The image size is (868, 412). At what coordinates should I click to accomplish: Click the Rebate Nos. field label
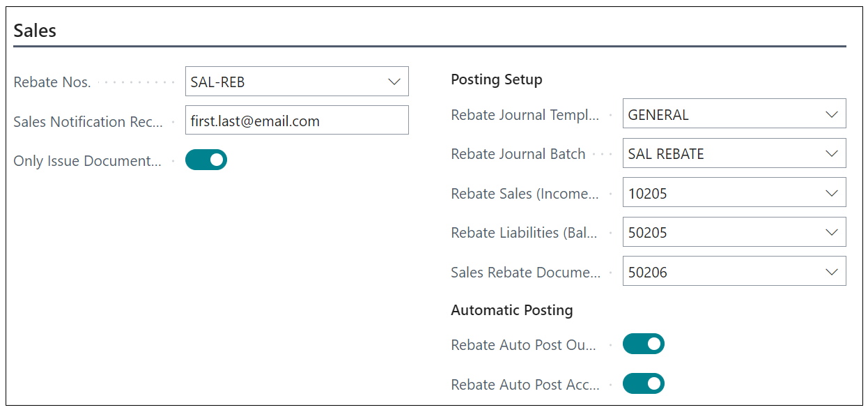pos(52,82)
